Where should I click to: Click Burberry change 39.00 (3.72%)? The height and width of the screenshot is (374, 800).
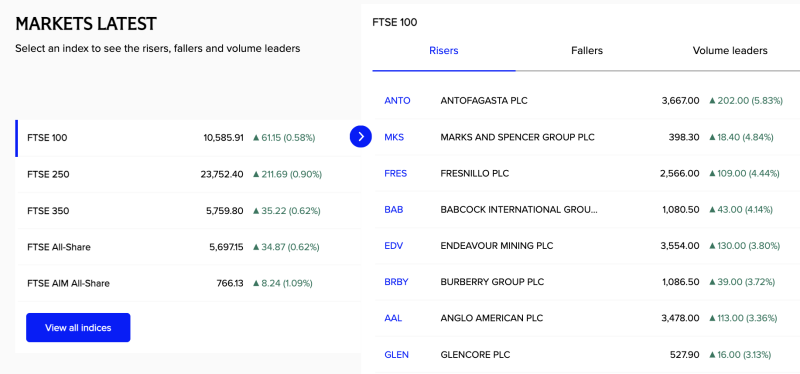pyautogui.click(x=742, y=282)
